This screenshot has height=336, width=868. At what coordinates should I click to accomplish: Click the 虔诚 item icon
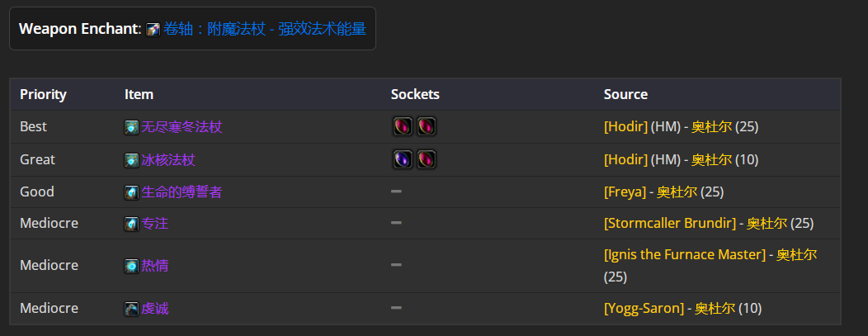[x=131, y=309]
